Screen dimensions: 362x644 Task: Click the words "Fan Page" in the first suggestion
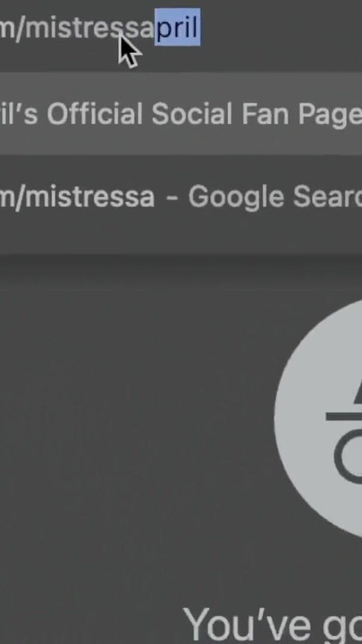pos(302,114)
